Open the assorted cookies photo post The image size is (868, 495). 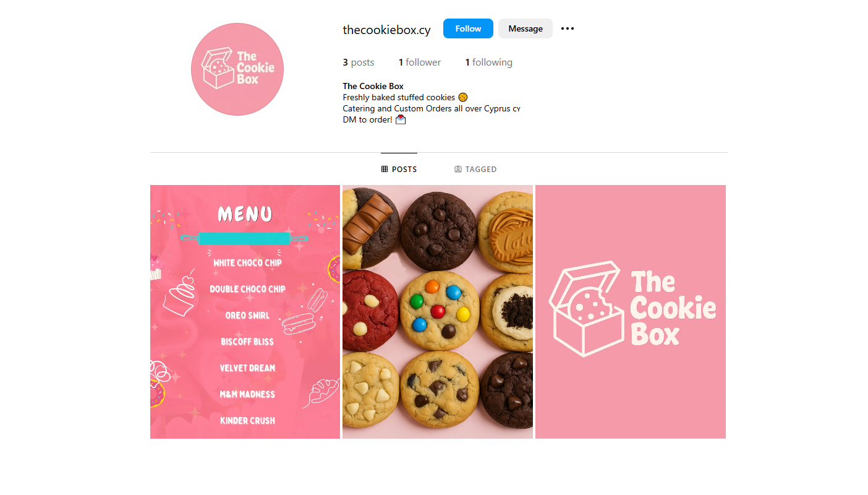click(x=438, y=312)
